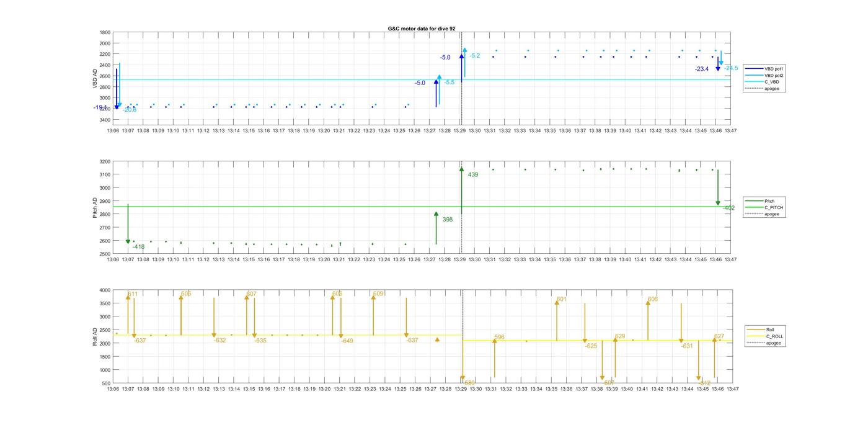Click "apogee" in the VBD plot legend
This screenshot has height=430, width=868.
tap(761, 89)
